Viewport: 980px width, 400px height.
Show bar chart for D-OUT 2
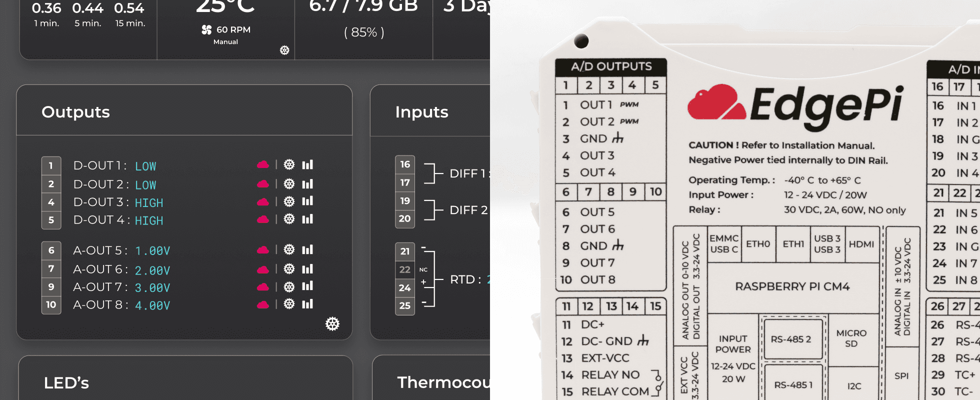point(307,184)
